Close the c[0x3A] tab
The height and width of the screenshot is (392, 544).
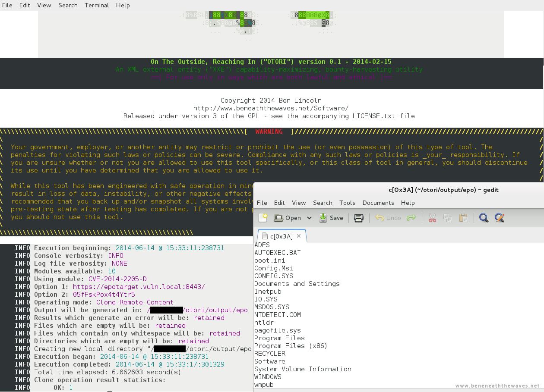[x=298, y=236]
